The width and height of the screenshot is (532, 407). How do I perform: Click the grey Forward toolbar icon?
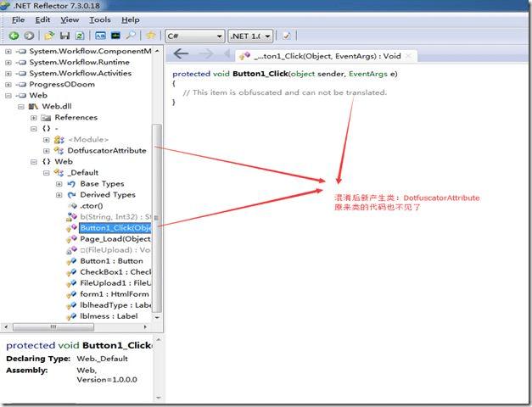29,36
